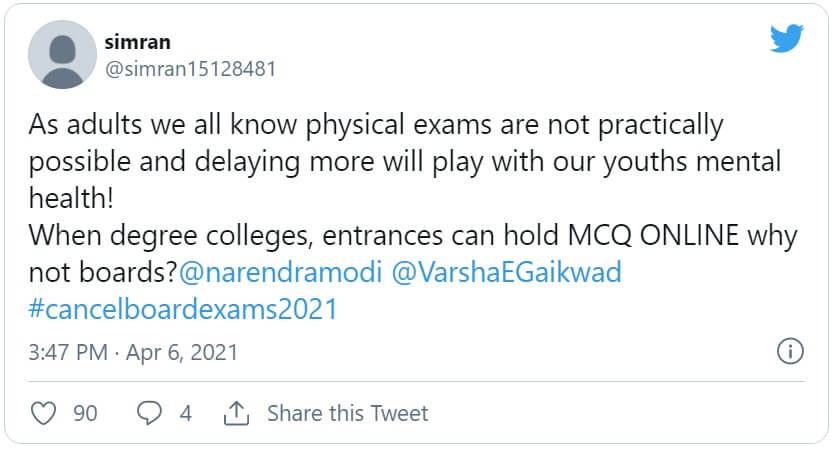The width and height of the screenshot is (834, 449).
Task: Open the display name "simran"
Action: (x=136, y=42)
